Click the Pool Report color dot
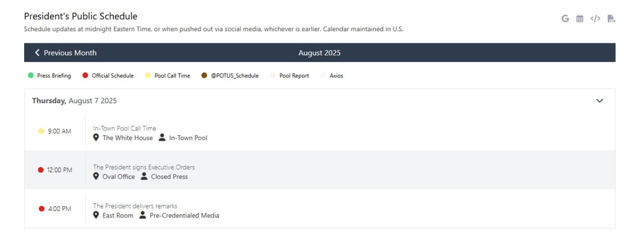 click(x=273, y=76)
